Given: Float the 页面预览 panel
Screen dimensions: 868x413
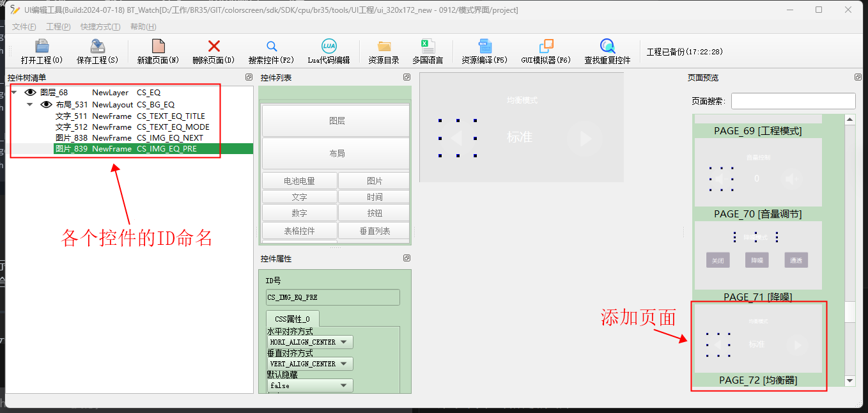Looking at the screenshot, I should [x=858, y=77].
